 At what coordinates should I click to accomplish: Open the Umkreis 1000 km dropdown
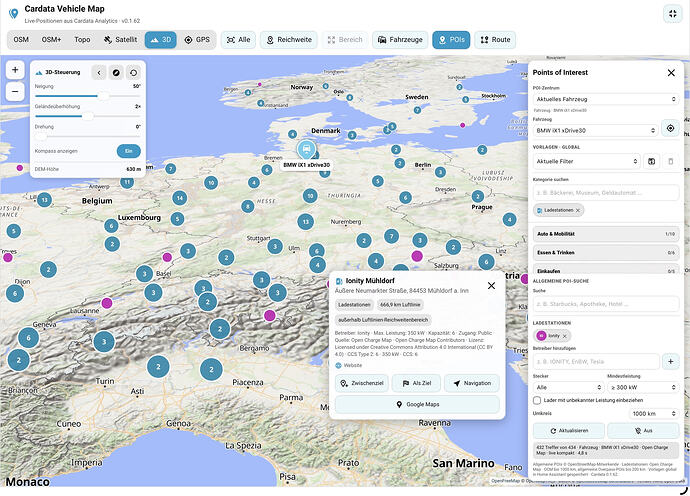click(653, 414)
